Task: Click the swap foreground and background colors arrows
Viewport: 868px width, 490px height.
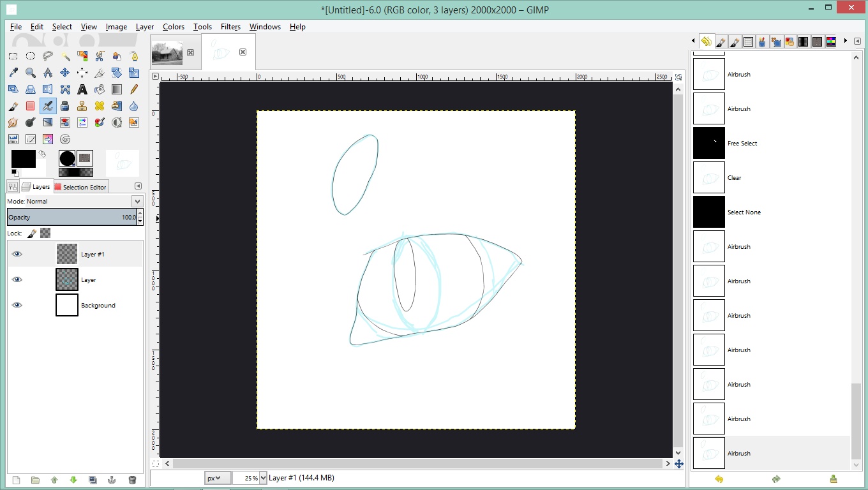Action: click(x=42, y=154)
